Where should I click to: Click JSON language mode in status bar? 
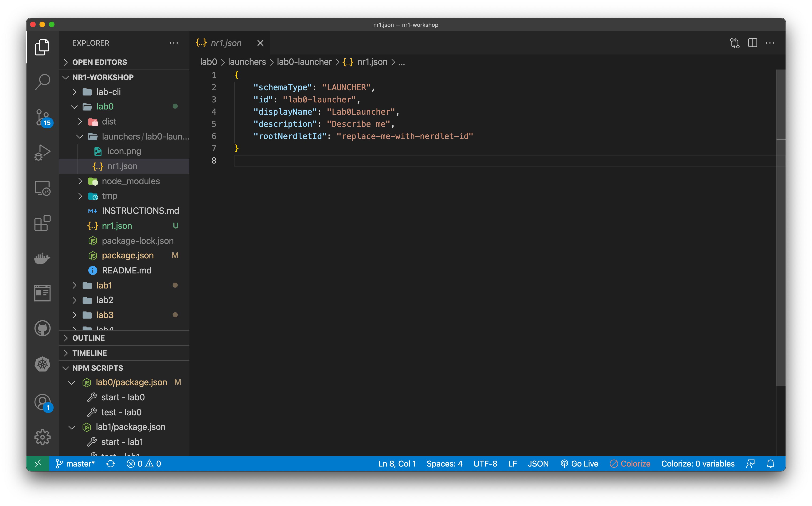(x=538, y=463)
